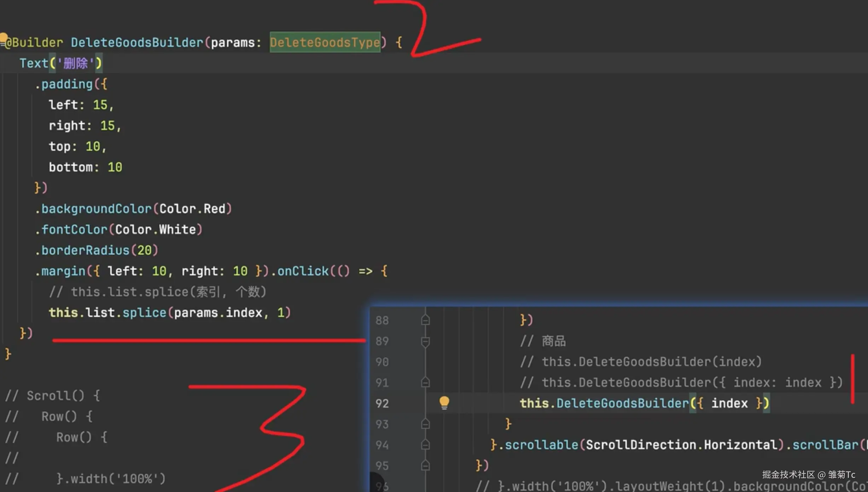This screenshot has height=492, width=868.
Task: Toggle the fold marker on line 91
Action: (x=426, y=382)
